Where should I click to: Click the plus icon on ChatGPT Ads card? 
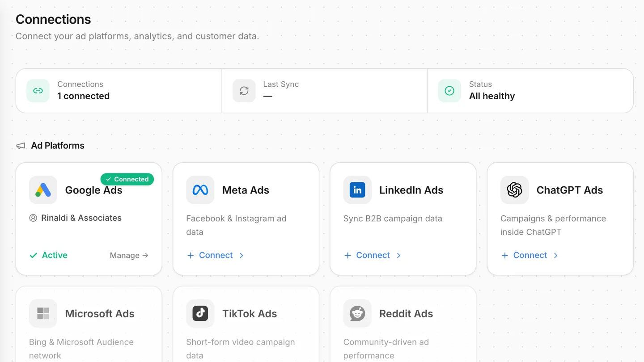tap(504, 256)
